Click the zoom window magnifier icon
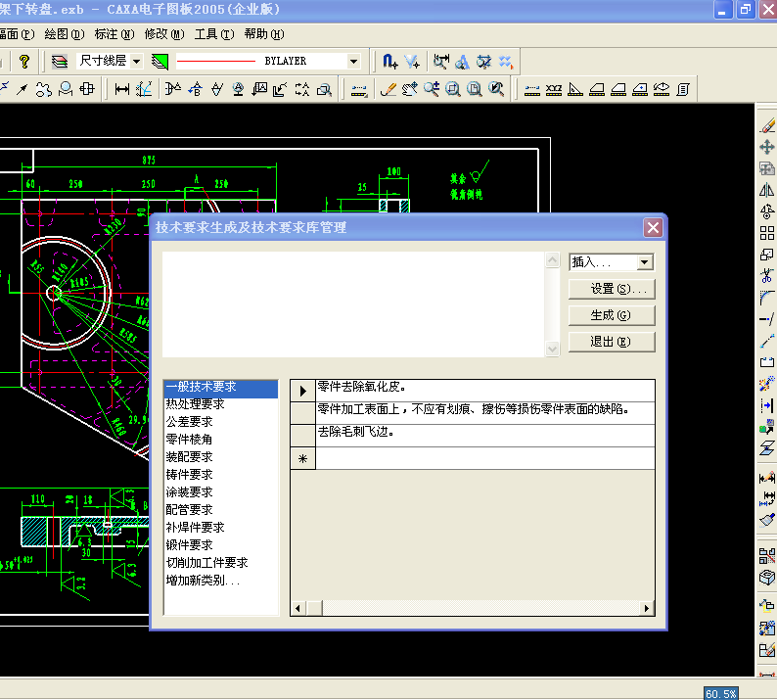Viewport: 777px width, 700px height. (453, 89)
